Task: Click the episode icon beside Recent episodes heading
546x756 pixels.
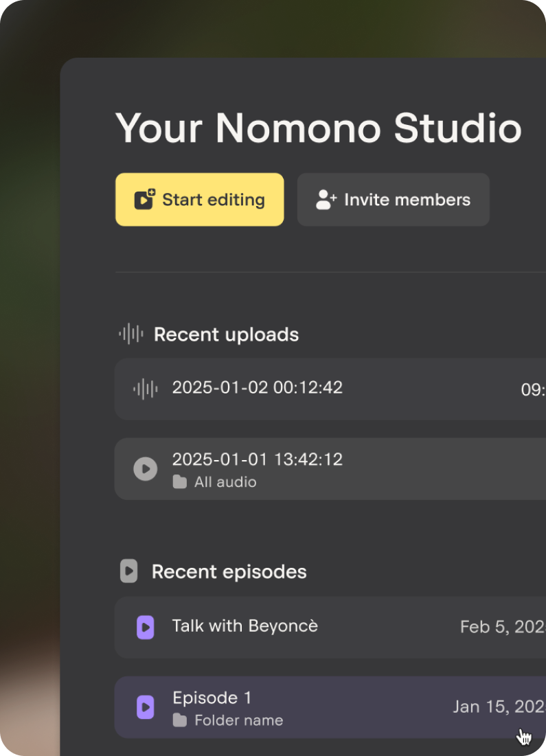Action: click(x=129, y=571)
